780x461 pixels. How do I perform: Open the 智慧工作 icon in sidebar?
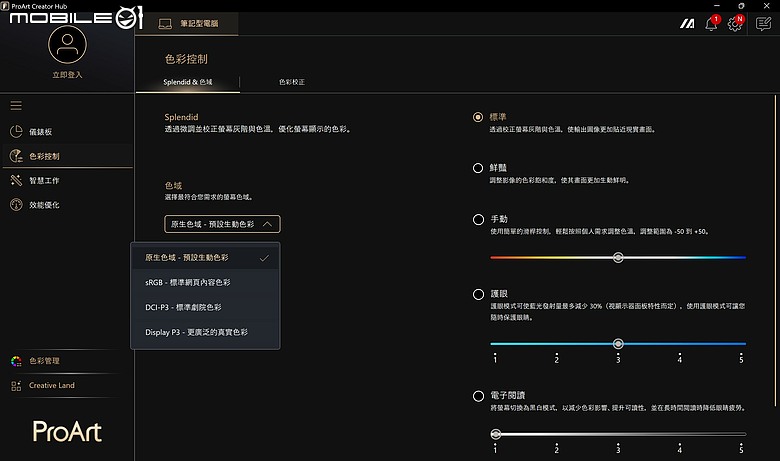click(x=16, y=180)
